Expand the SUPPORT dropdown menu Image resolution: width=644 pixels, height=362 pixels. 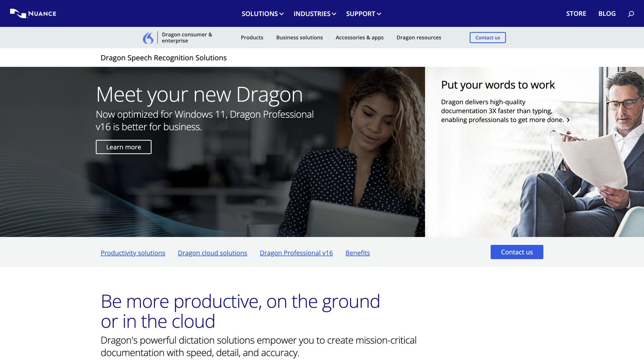click(363, 14)
